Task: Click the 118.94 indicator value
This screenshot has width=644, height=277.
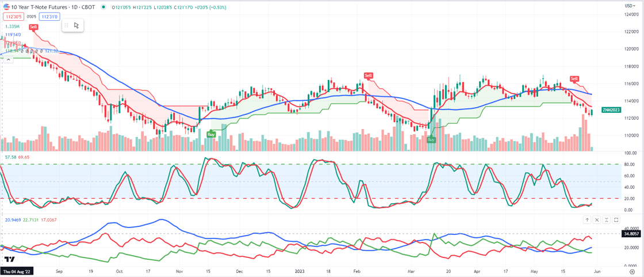Action: pos(13,51)
